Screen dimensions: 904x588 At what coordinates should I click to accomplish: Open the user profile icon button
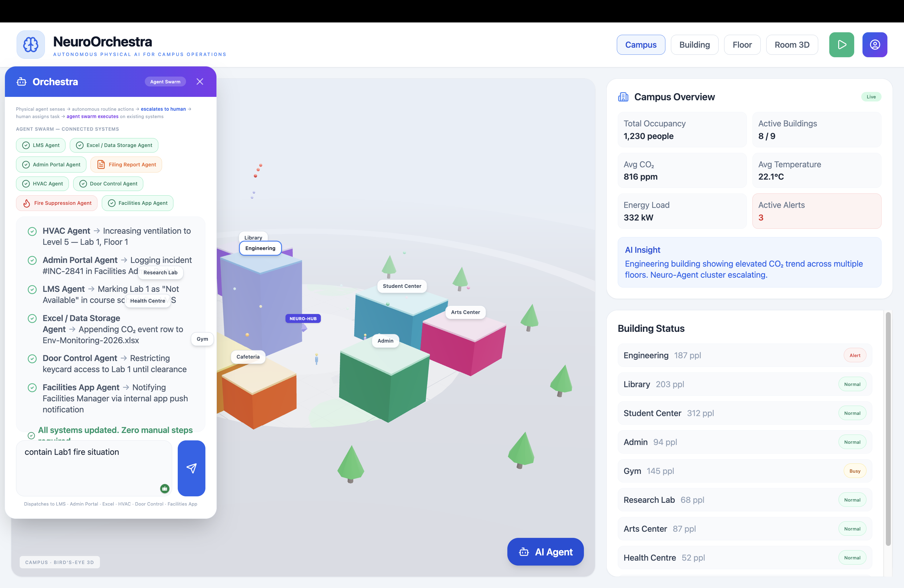pyautogui.click(x=874, y=45)
